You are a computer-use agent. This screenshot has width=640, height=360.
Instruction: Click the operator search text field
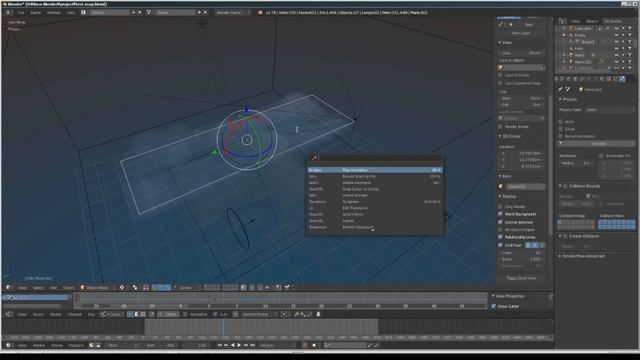coord(374,158)
